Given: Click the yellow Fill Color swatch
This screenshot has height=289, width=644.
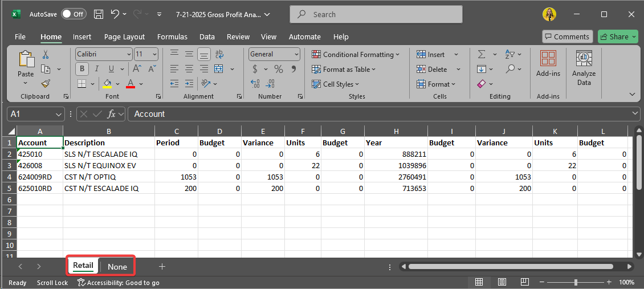Looking at the screenshot, I should [x=107, y=84].
